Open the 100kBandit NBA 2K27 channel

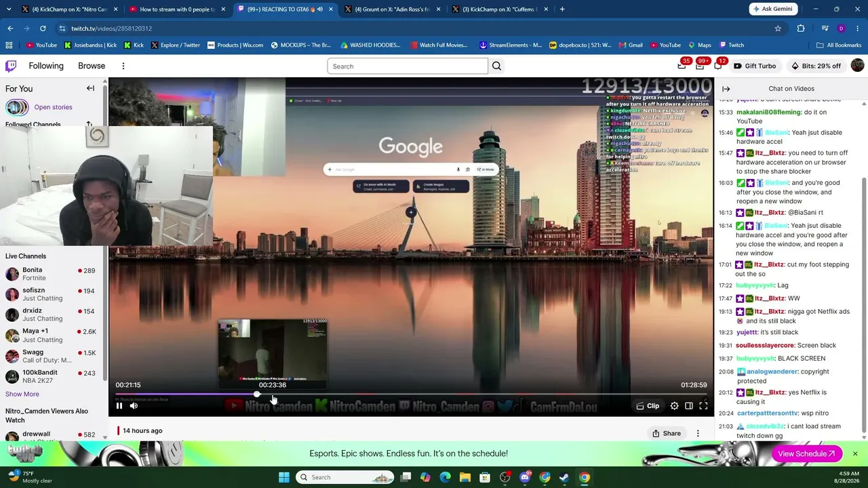pyautogui.click(x=52, y=377)
